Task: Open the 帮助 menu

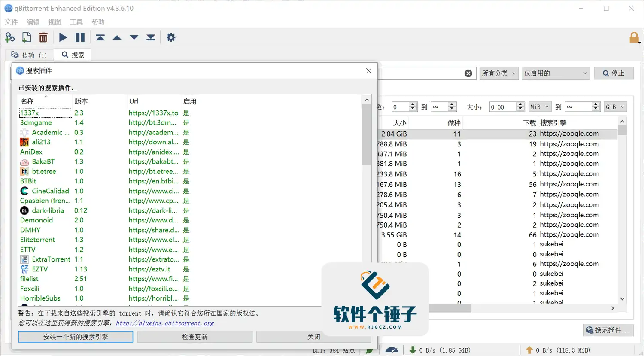Action: (98, 22)
